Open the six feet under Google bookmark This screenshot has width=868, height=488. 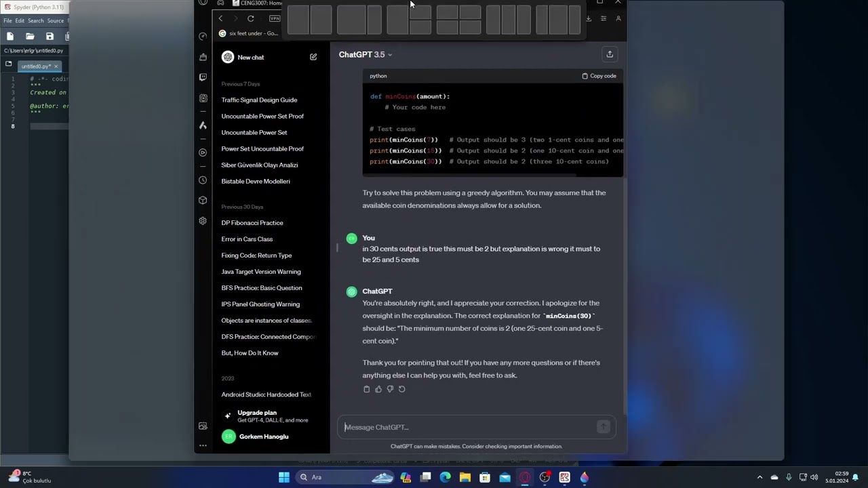pyautogui.click(x=248, y=33)
